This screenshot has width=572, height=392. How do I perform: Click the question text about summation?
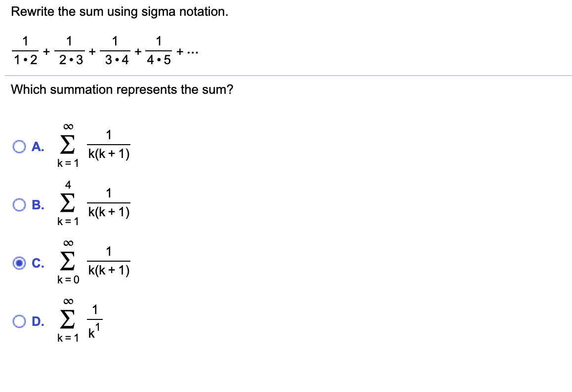point(122,89)
